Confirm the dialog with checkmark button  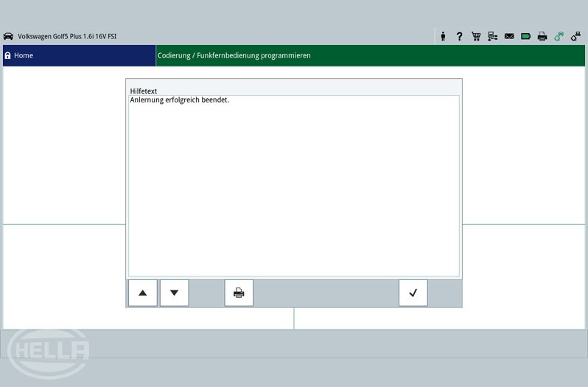(413, 293)
